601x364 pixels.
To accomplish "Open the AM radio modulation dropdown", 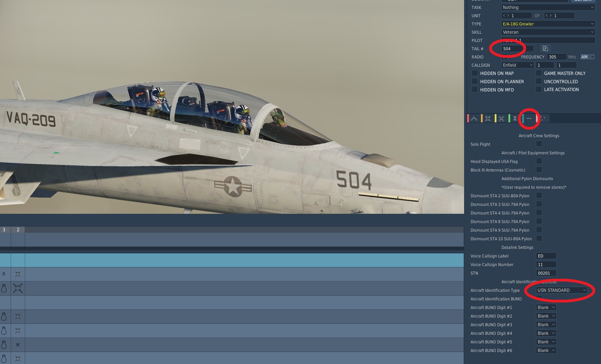I will tap(587, 57).
